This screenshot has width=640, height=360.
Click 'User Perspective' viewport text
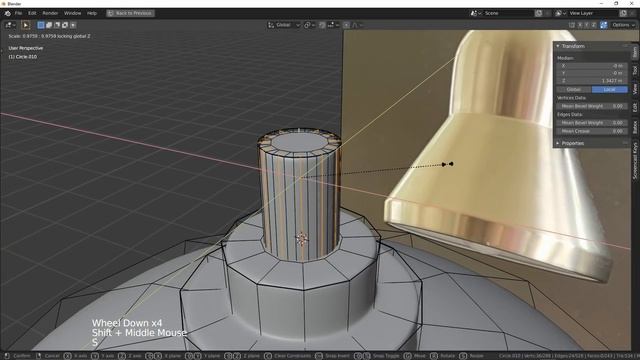pos(26,48)
